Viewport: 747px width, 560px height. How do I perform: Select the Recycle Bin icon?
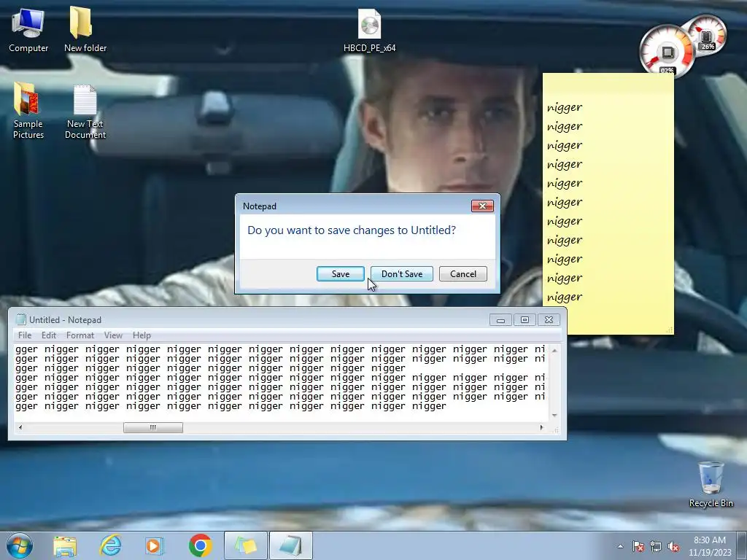(711, 485)
